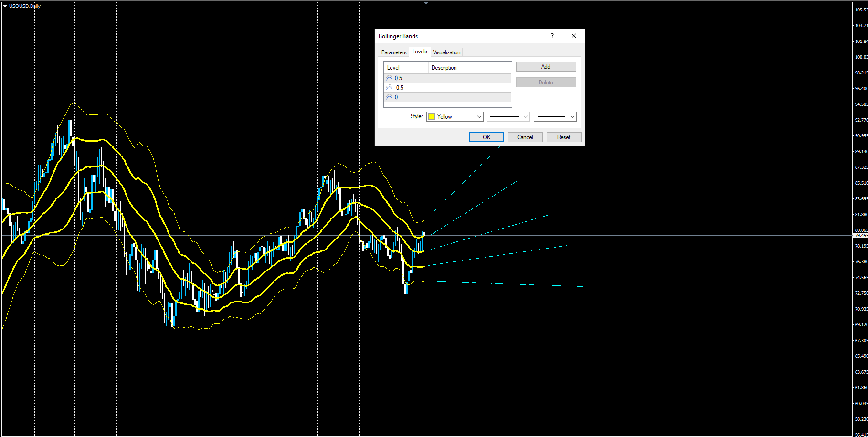The height and width of the screenshot is (437, 868).
Task: Select the Levels tab
Action: (x=420, y=52)
